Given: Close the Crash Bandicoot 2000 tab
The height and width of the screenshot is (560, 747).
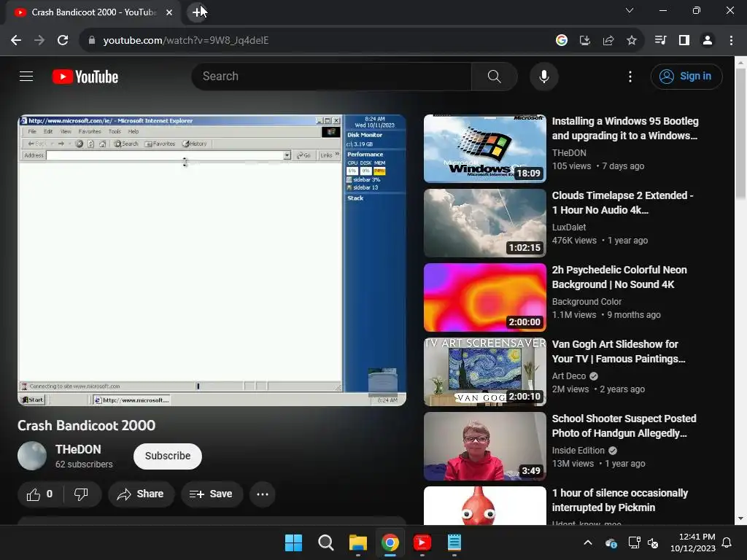Looking at the screenshot, I should coord(169,12).
